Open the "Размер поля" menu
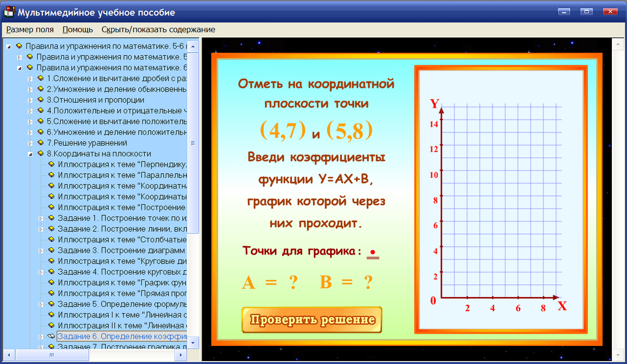This screenshot has height=364, width=627. click(29, 29)
